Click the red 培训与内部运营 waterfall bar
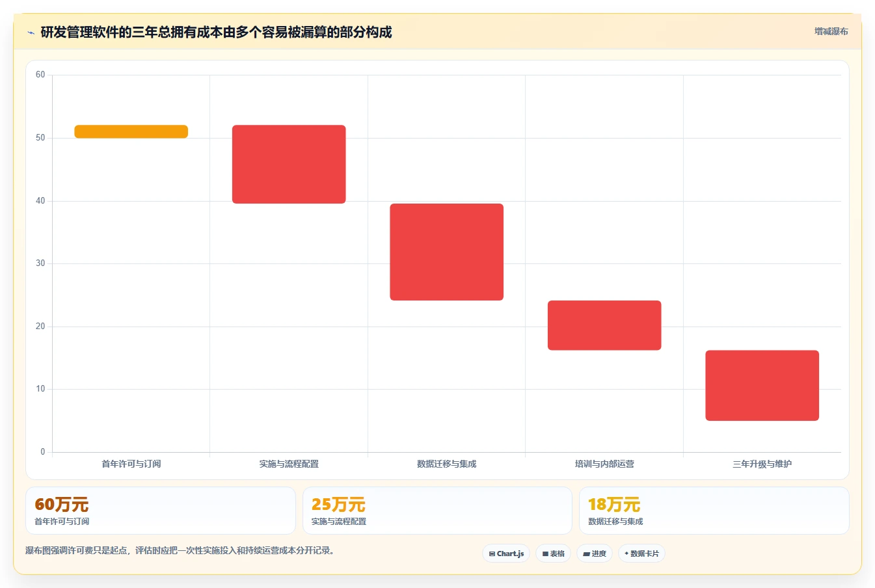875x588 pixels. click(x=604, y=325)
